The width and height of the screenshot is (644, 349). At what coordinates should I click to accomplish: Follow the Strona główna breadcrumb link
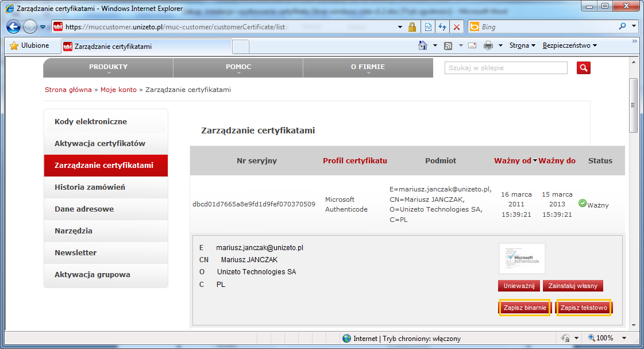(x=68, y=90)
